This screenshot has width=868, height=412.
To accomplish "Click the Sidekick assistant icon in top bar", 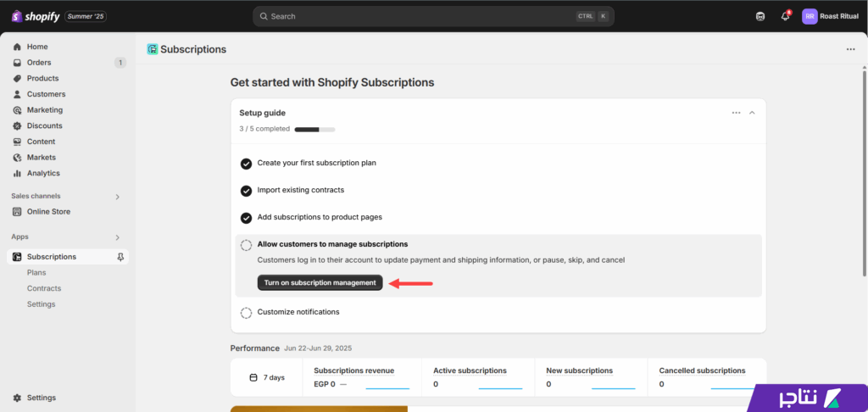I will (760, 16).
